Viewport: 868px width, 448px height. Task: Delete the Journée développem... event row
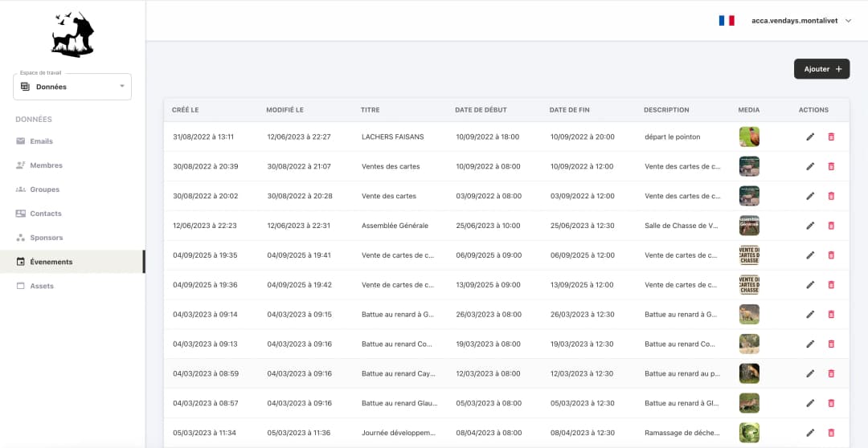pos(831,433)
